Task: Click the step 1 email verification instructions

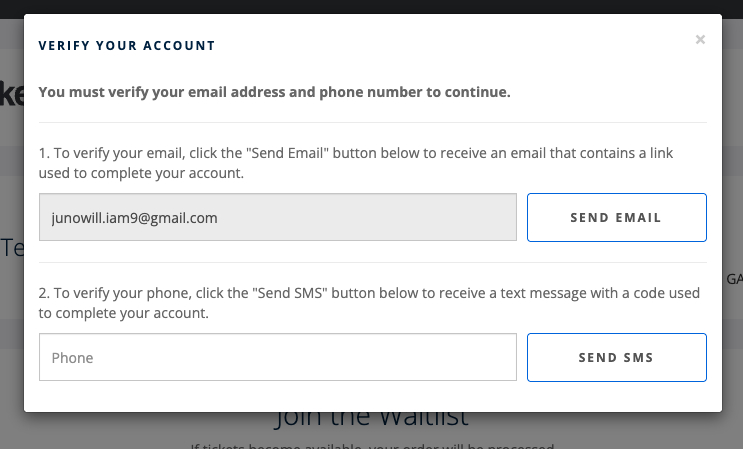Action: (355, 163)
